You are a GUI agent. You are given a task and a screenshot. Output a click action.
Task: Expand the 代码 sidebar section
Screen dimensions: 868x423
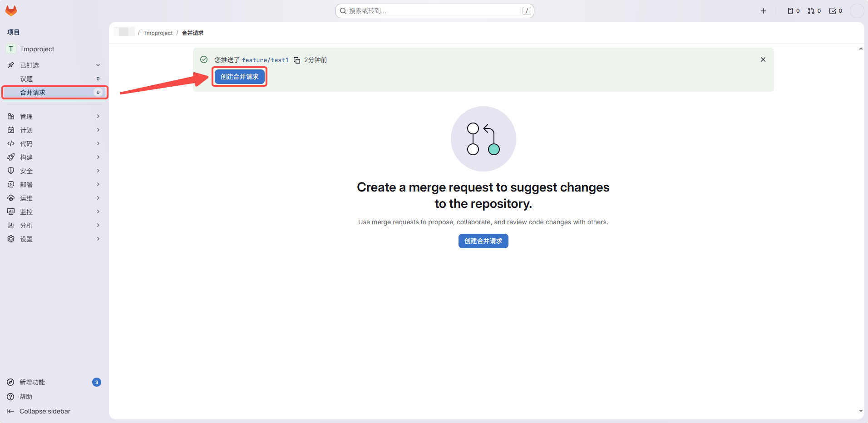54,144
